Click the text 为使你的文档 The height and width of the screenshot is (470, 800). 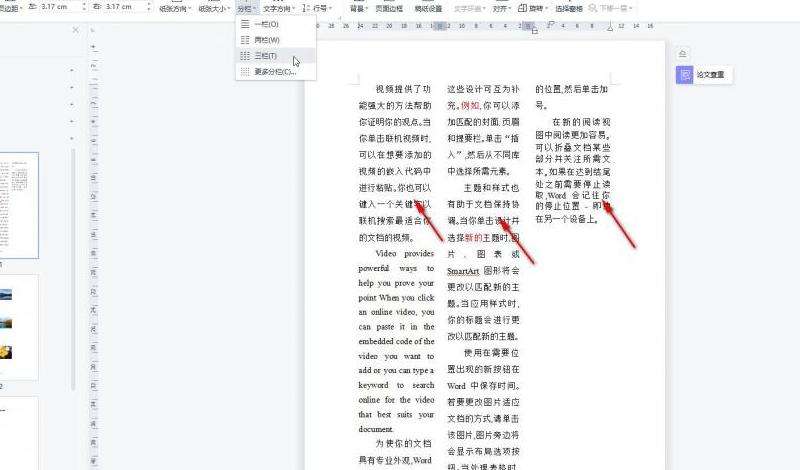404,443
